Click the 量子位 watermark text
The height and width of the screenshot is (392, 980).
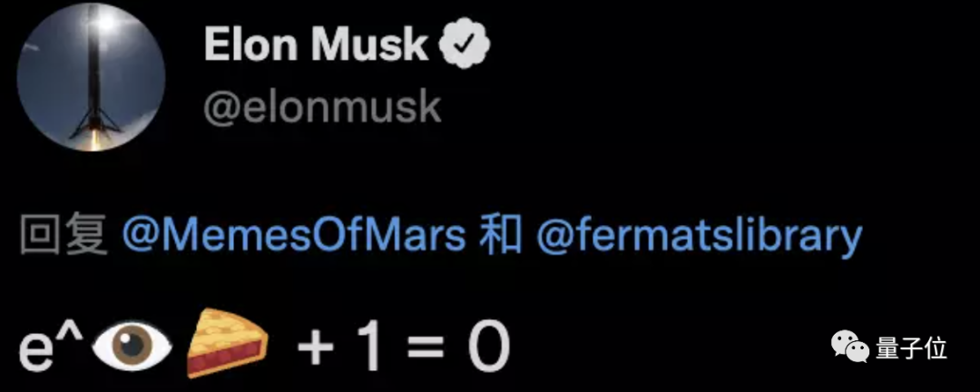[911, 348]
